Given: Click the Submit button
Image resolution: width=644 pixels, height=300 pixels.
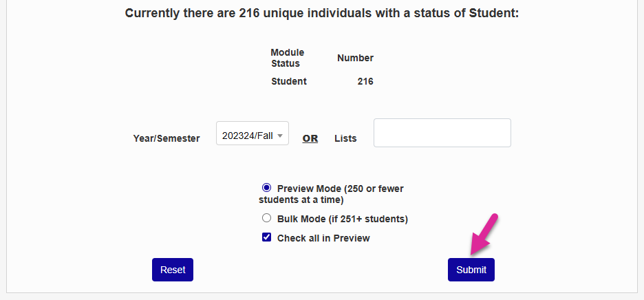Looking at the screenshot, I should tap(471, 270).
